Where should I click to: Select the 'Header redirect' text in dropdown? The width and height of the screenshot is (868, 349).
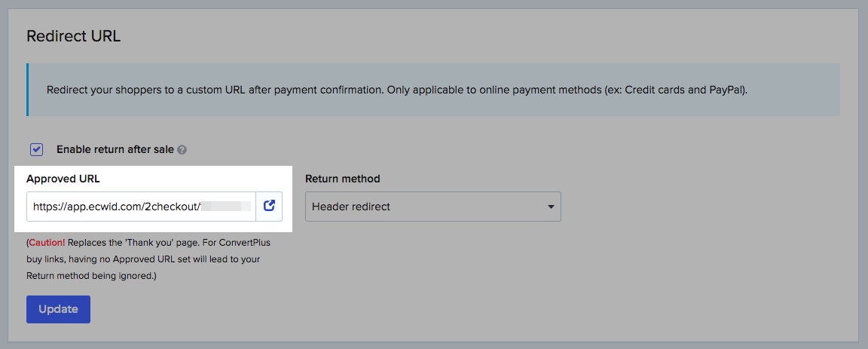point(351,207)
